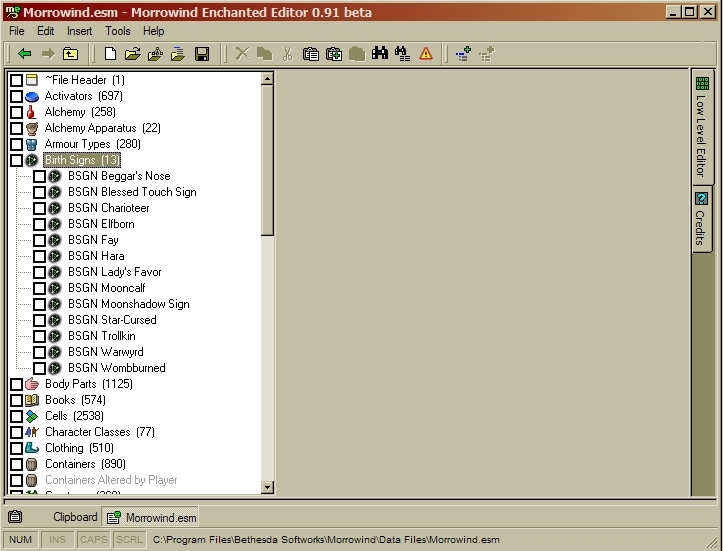Viewport: 723px width, 551px height.
Task: Click the up one level folder icon
Action: coord(70,54)
